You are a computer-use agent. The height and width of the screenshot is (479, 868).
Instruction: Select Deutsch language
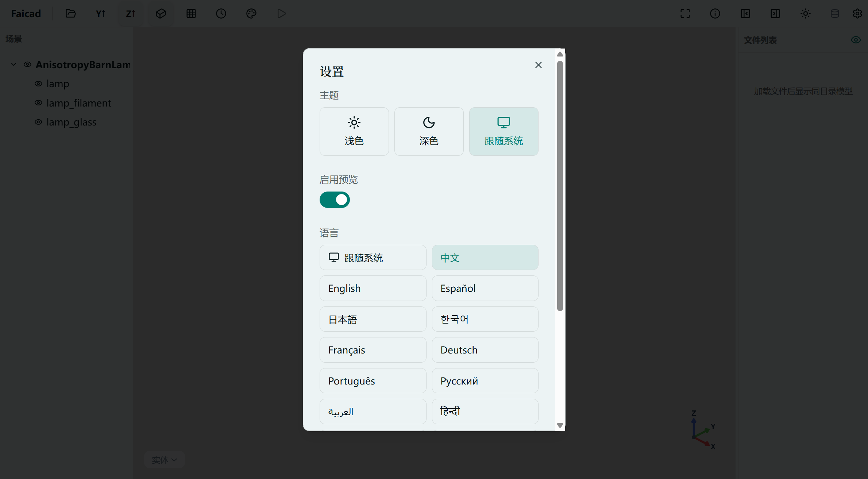(x=485, y=350)
